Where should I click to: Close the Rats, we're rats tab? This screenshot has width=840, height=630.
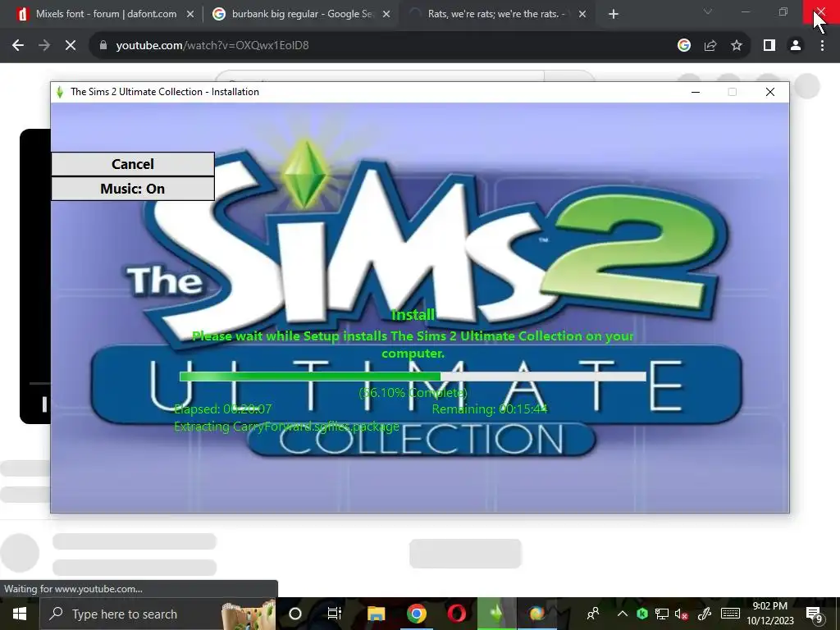click(x=582, y=15)
